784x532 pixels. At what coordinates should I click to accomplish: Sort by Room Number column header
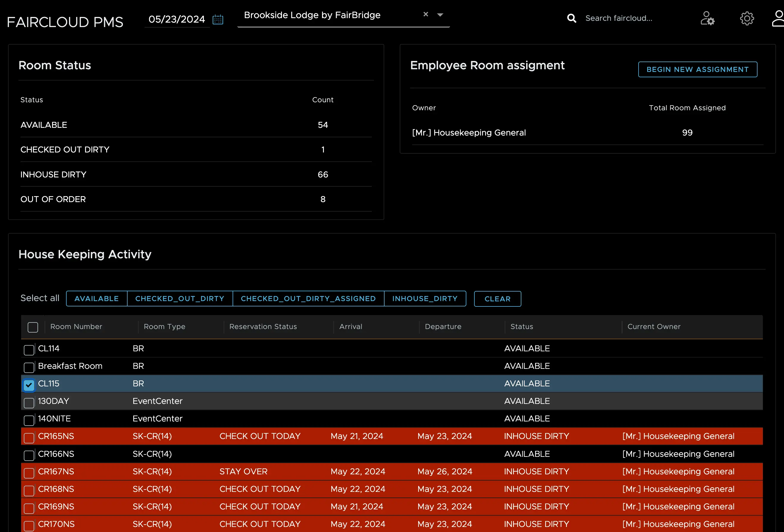click(x=76, y=327)
